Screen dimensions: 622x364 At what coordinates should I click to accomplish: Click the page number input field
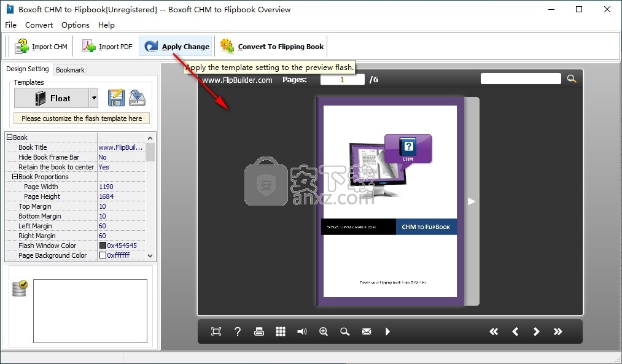[343, 80]
